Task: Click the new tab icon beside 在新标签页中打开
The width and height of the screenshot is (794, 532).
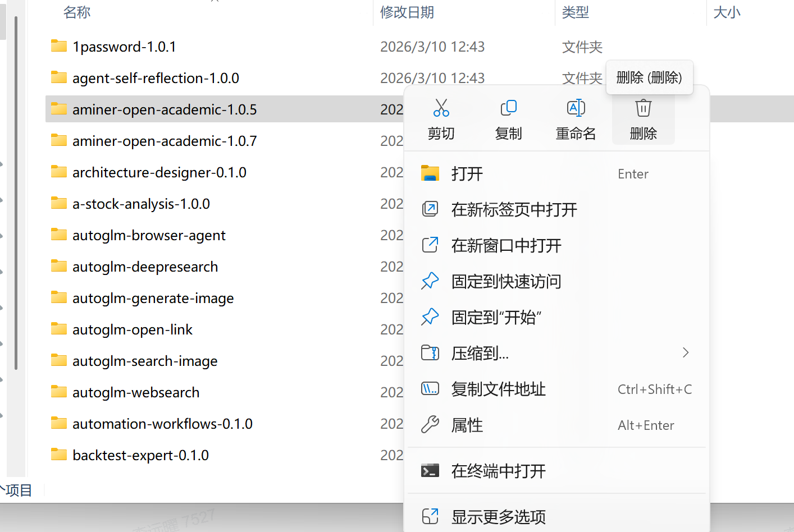Action: coord(430,209)
